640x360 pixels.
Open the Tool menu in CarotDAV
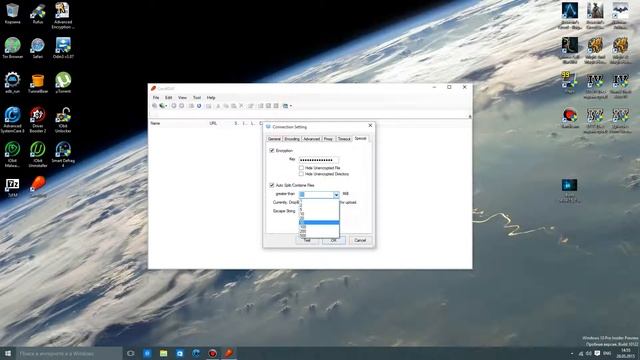[197, 98]
